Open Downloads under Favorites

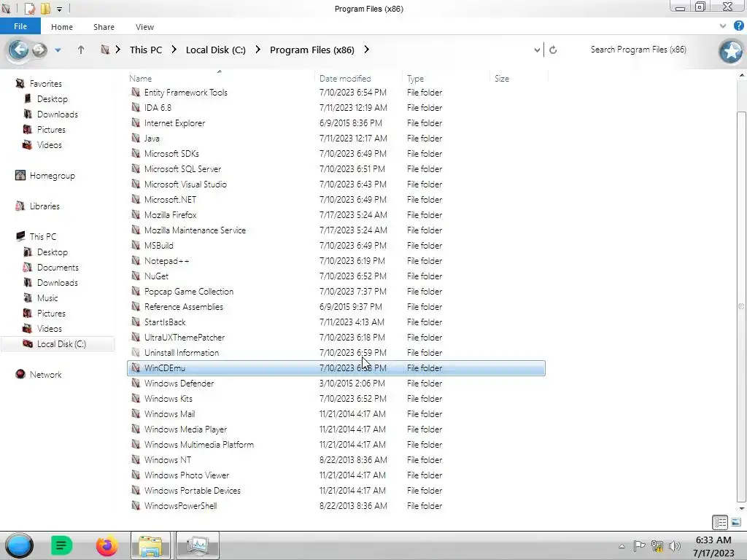[57, 114]
